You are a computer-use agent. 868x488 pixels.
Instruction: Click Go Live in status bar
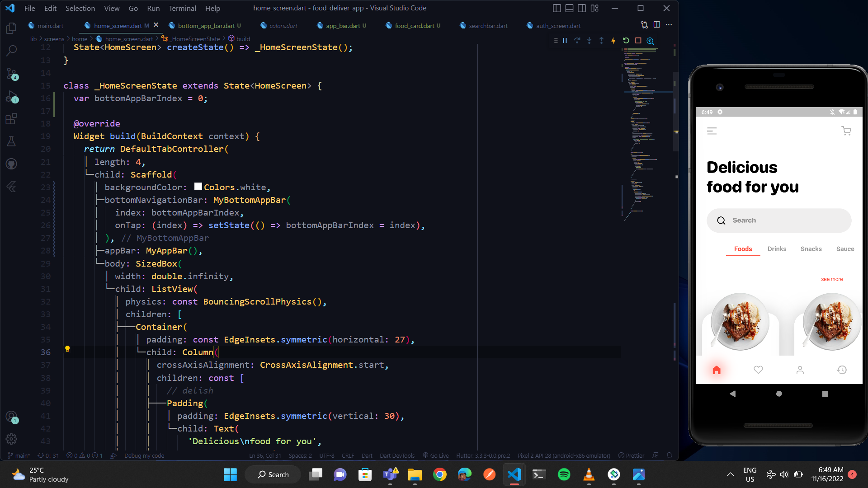click(x=436, y=455)
